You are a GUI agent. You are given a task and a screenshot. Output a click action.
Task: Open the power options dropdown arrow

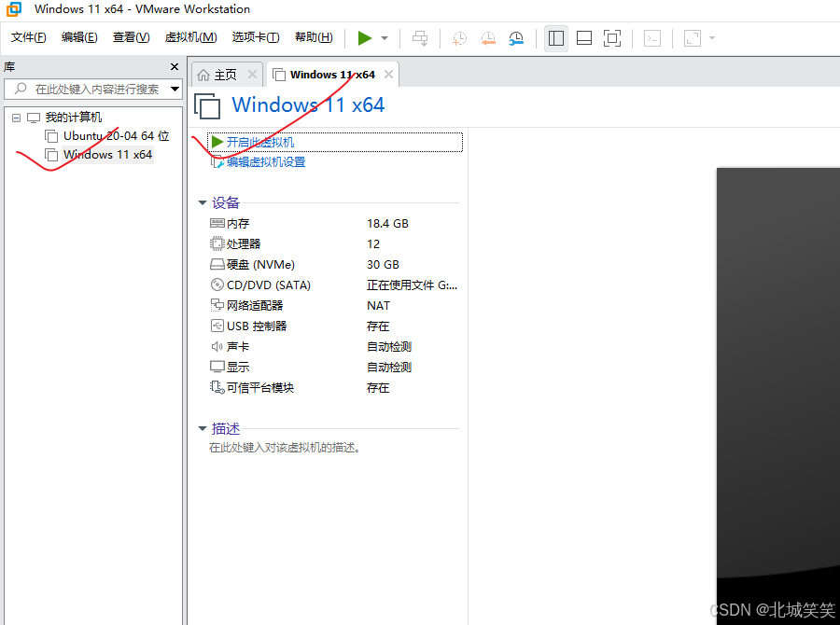pyautogui.click(x=385, y=38)
